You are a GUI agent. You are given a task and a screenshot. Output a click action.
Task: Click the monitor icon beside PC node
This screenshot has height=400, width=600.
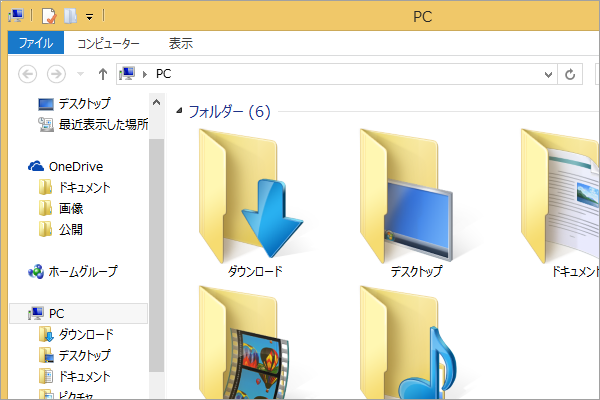coord(36,313)
